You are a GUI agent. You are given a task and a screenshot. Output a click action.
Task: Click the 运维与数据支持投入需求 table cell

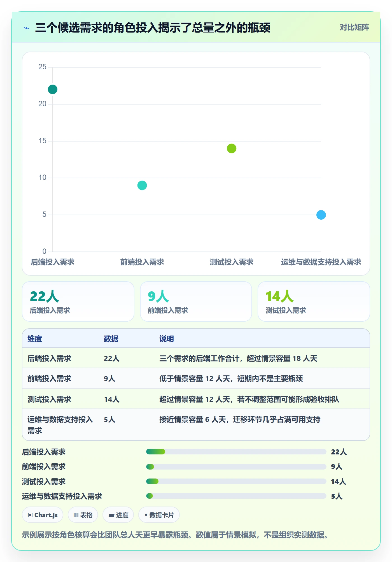click(x=60, y=425)
